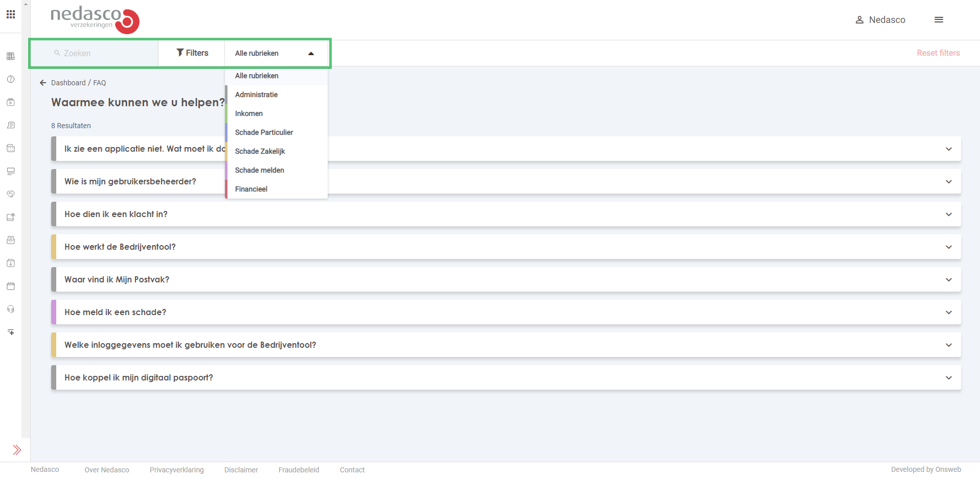Select Schade Particulier category option
The width and height of the screenshot is (980, 478).
[277, 132]
